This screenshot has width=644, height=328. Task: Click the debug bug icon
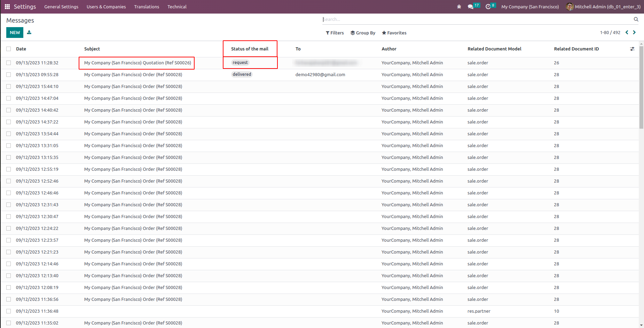tap(459, 7)
